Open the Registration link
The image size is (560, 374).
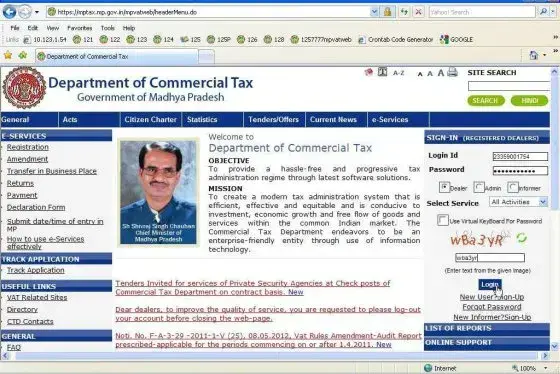(x=28, y=147)
